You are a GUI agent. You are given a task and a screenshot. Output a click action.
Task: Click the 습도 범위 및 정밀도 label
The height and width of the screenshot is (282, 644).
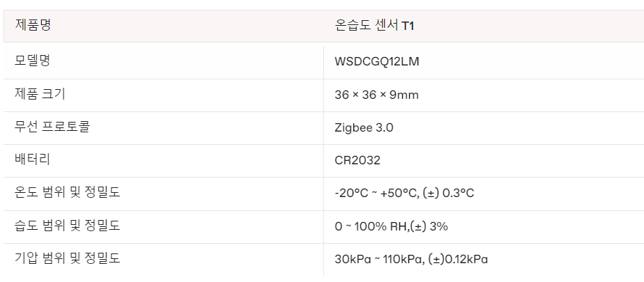tap(68, 225)
